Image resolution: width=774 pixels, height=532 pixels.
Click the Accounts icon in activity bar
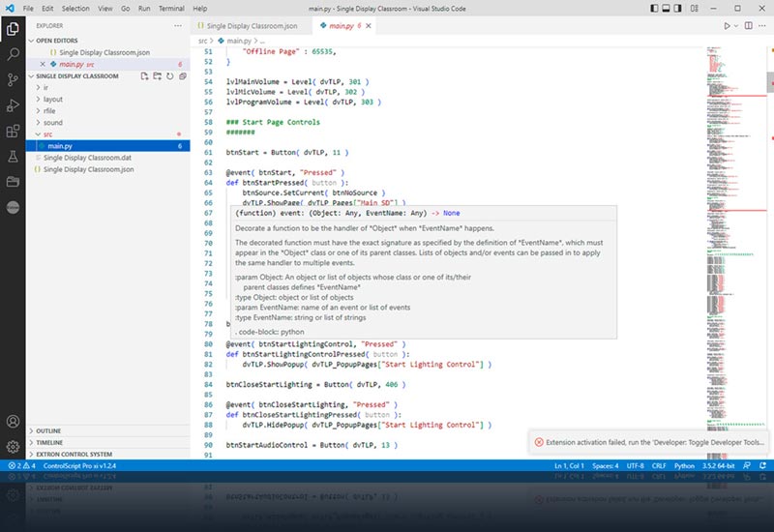[13, 422]
